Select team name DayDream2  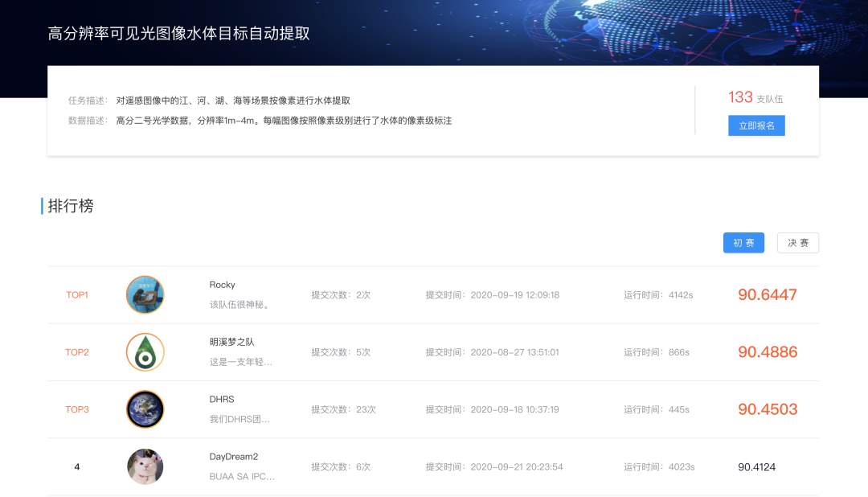click(234, 457)
